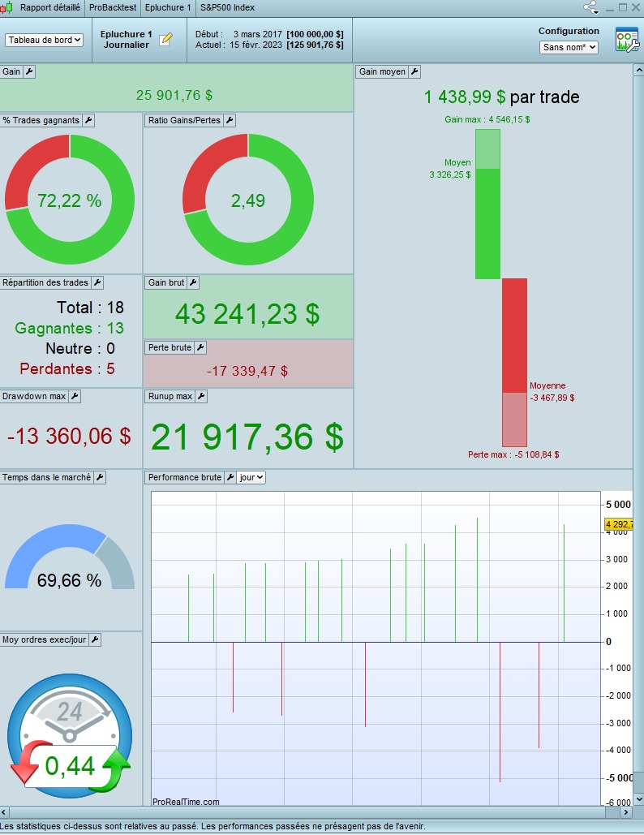Edit backtest name with pencil icon
644x835 pixels.
pos(166,40)
